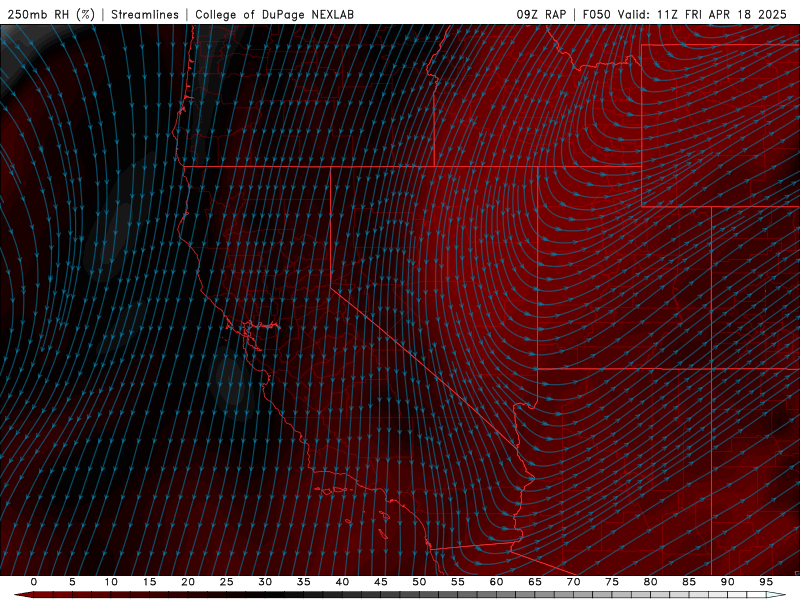This screenshot has height=600, width=800.
Task: Click the 'Streamlines' label in header
Action: pos(145,14)
